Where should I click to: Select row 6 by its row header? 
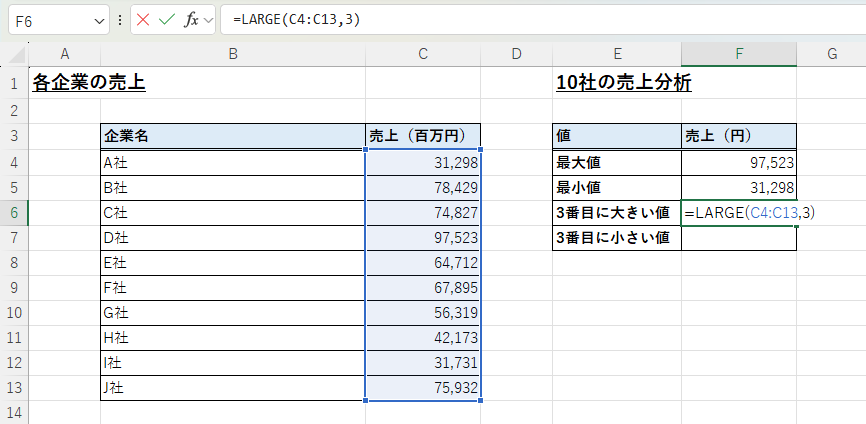coord(15,212)
